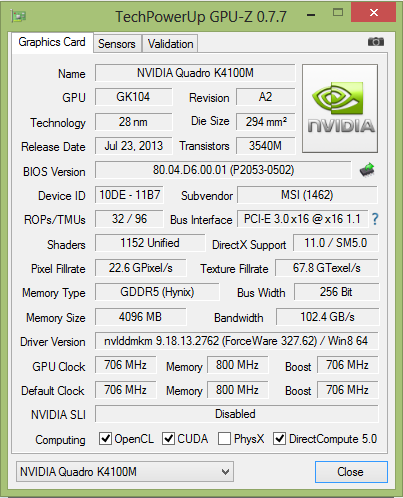Click the Memory Type field GDDR5 (Hynix)
This screenshot has width=403, height=498.
[157, 292]
